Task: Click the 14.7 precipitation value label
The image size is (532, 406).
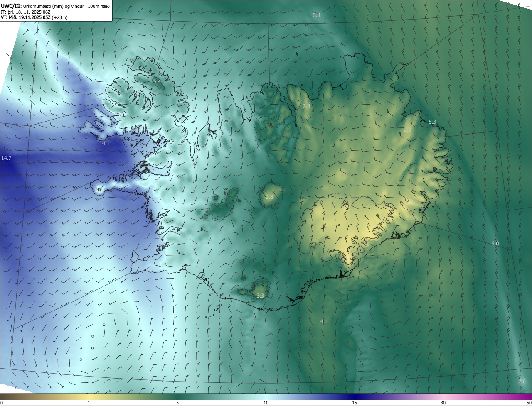Action: [x=6, y=158]
